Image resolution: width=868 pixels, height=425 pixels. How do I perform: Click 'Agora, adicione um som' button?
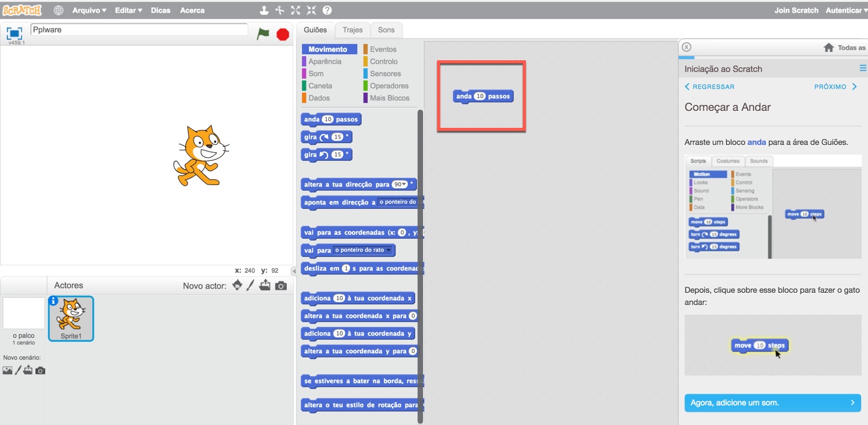[x=772, y=402]
